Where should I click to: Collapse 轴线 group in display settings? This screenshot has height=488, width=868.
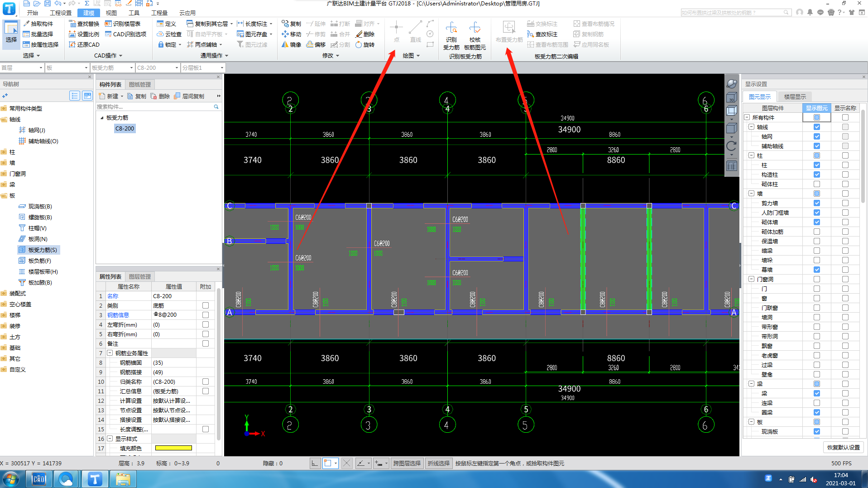coord(752,127)
